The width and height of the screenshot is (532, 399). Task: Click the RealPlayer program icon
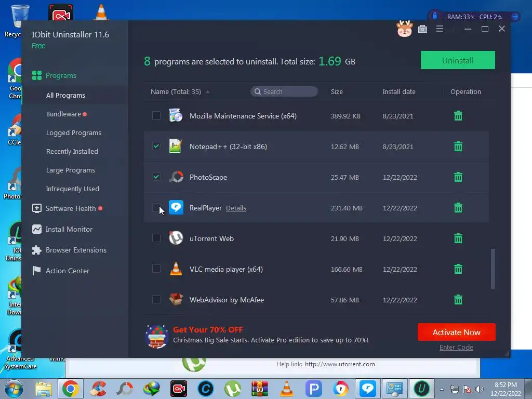(176, 207)
